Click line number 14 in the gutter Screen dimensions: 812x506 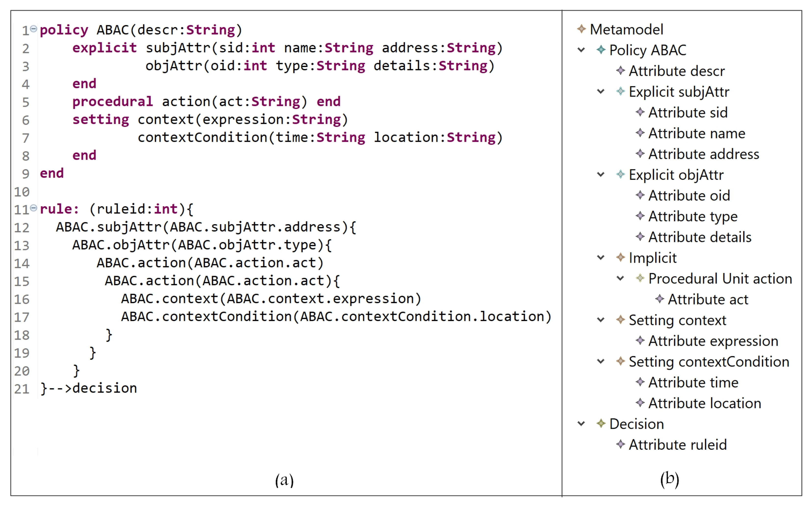click(22, 263)
